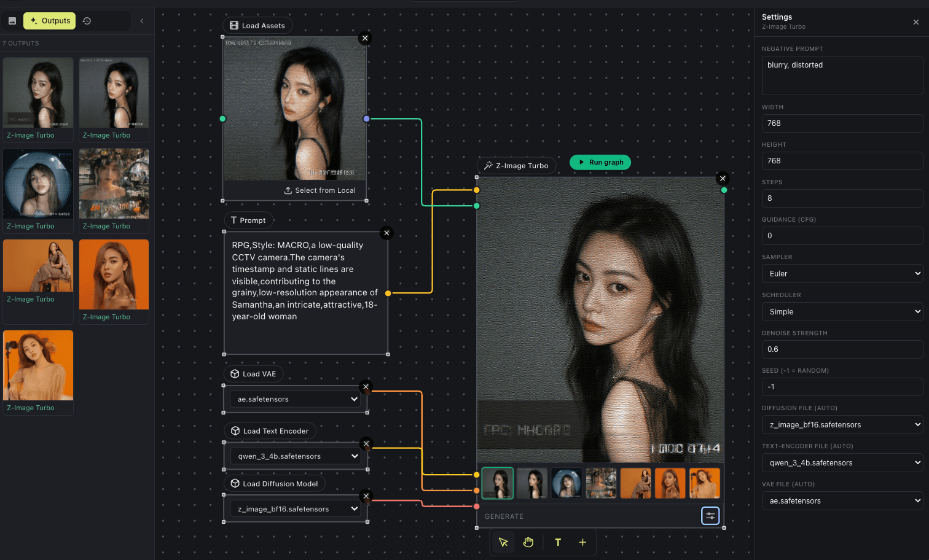Open the Diffusion File dropdown in Settings
This screenshot has width=929, height=560.
pos(842,425)
